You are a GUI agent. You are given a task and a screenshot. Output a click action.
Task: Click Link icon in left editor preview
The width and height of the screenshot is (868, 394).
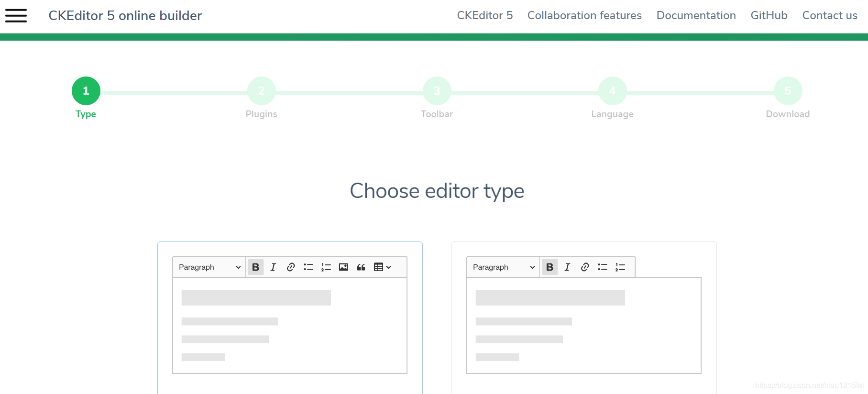(291, 267)
